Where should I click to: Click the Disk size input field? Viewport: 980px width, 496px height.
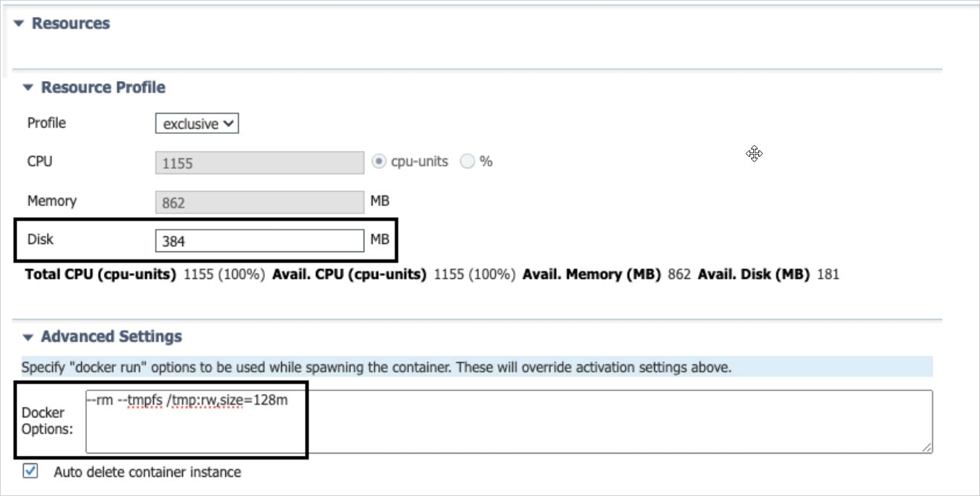click(x=260, y=239)
